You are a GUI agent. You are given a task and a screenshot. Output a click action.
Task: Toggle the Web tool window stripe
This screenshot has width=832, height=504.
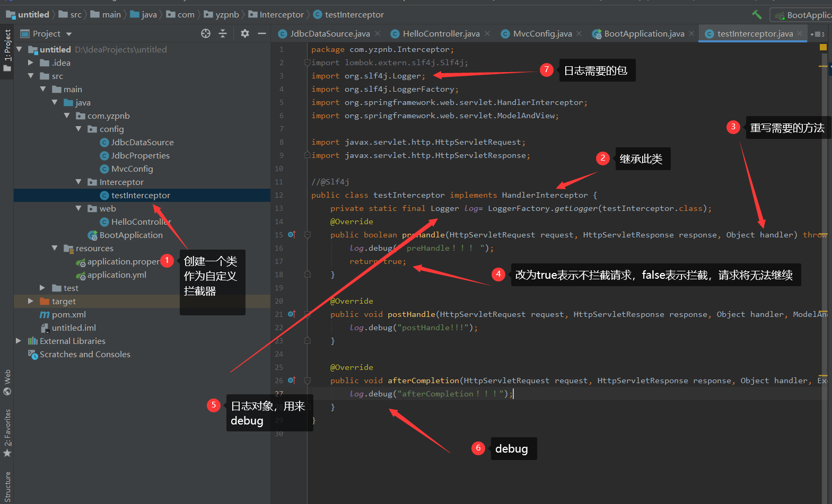7,383
